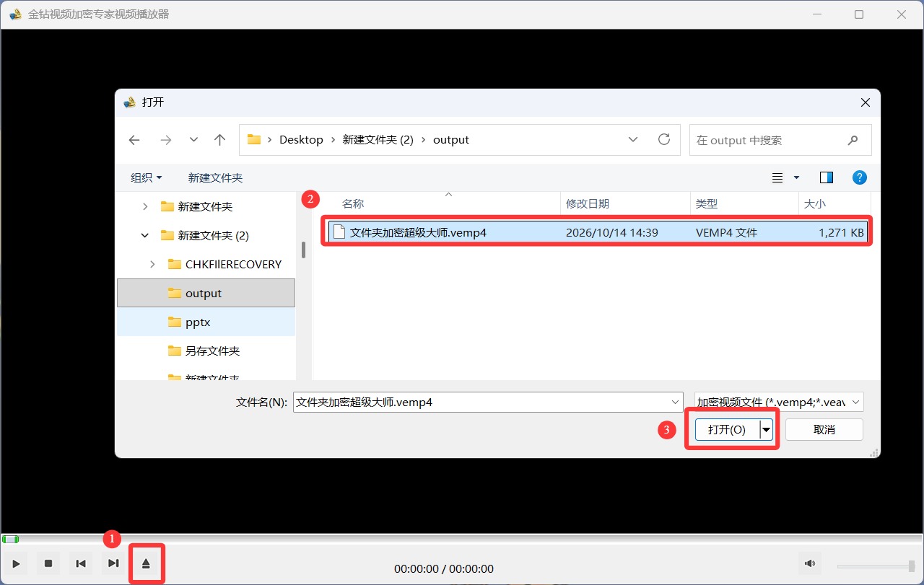Open the arrow beside 打开(O)
Image resolution: width=924 pixels, height=585 pixels.
(x=767, y=430)
